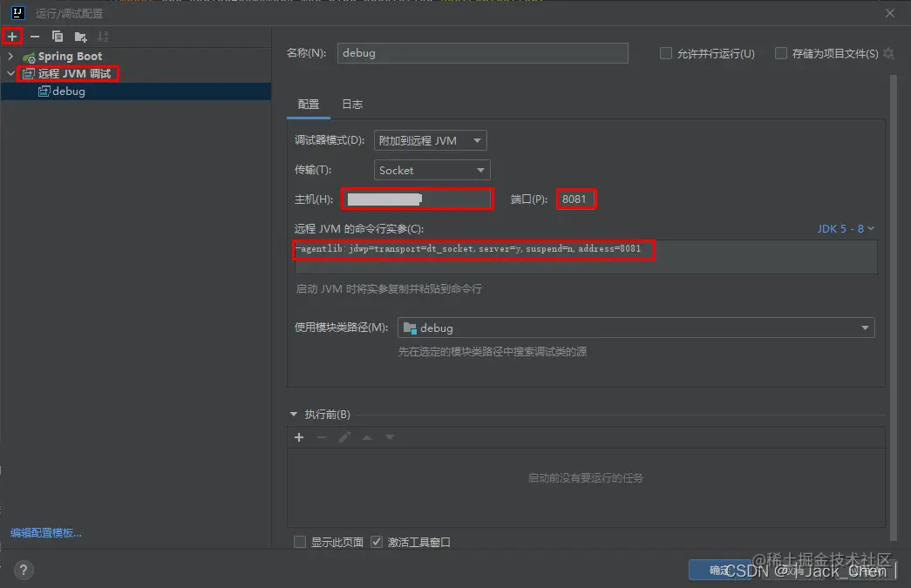Screen dimensions: 911x588
Task: Copy the debug configuration
Action: [57, 37]
